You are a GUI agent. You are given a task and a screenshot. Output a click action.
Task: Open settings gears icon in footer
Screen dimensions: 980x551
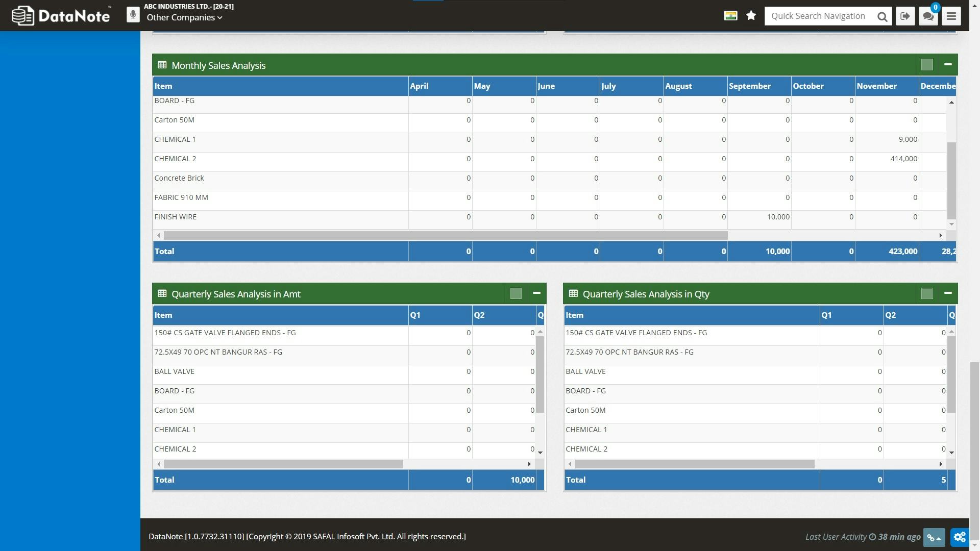(x=960, y=537)
